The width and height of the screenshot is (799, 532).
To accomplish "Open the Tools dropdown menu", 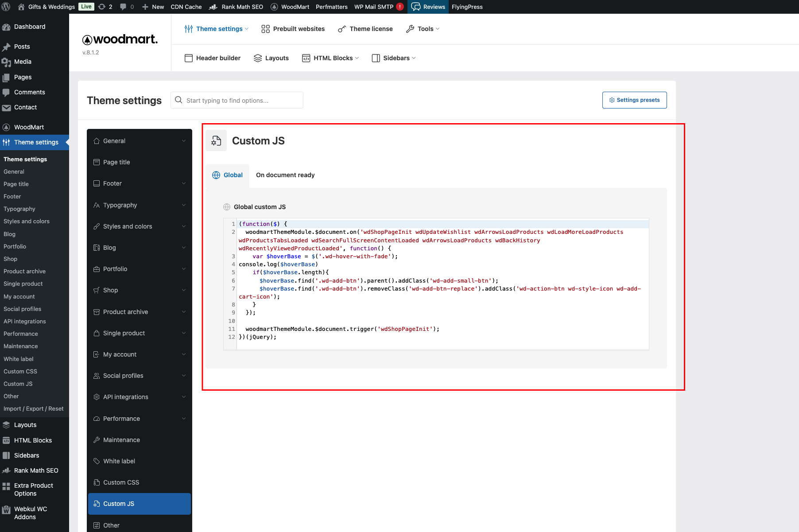I will [423, 29].
